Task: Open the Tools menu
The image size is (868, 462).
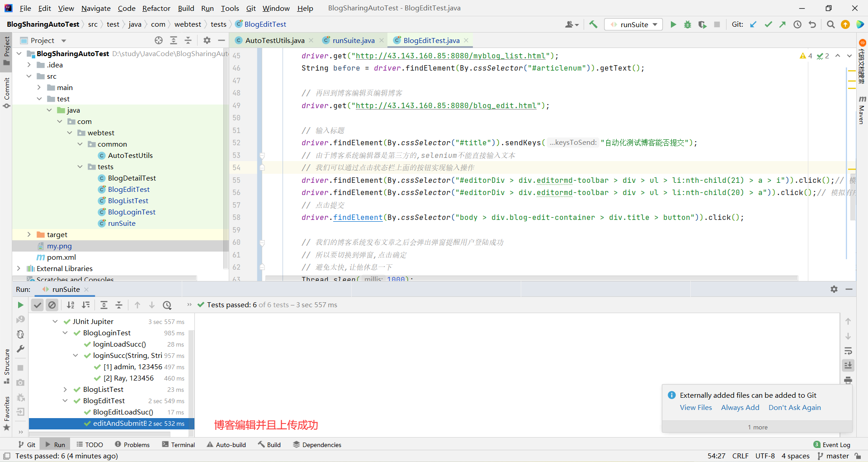Action: 230,8
